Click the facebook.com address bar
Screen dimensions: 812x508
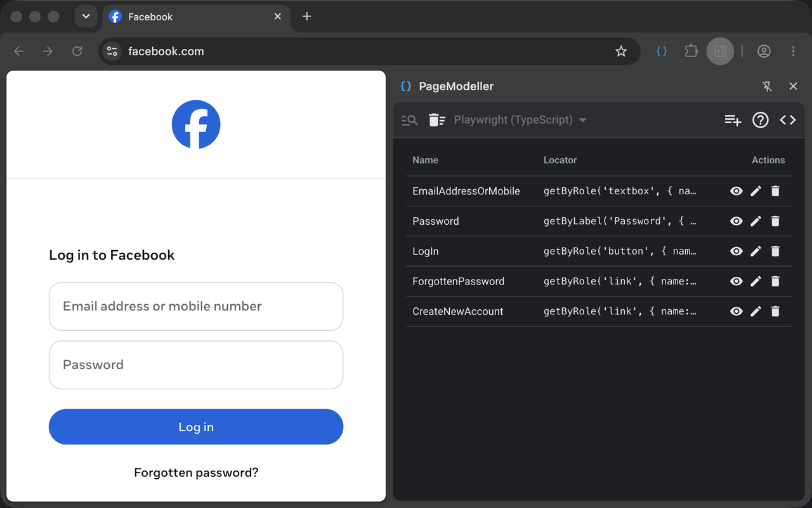[x=369, y=51]
